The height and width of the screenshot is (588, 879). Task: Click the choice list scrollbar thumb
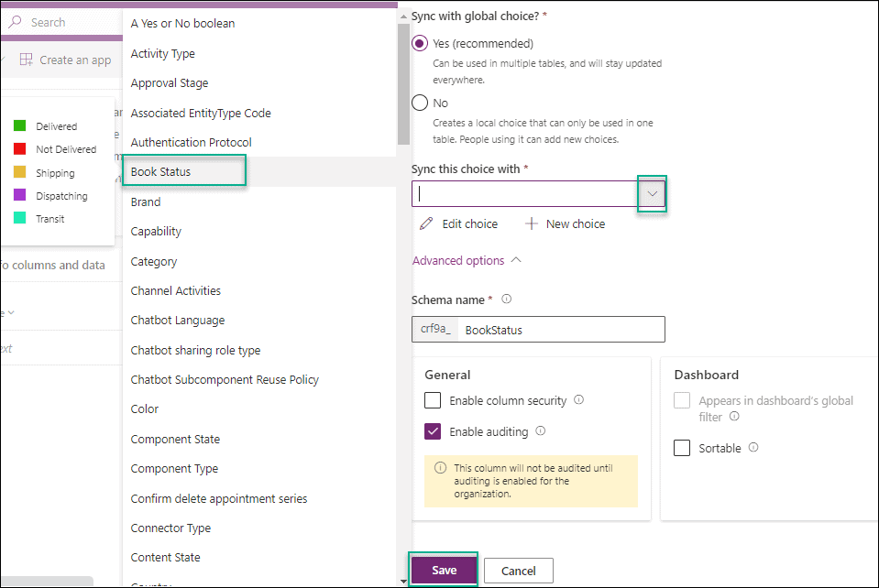click(x=403, y=84)
